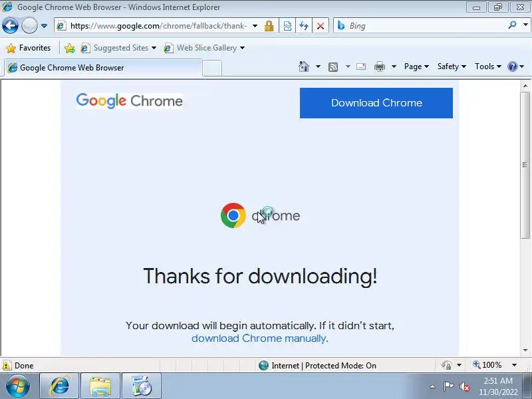
Task: Add page to Favorites bar icon
Action: click(x=70, y=48)
